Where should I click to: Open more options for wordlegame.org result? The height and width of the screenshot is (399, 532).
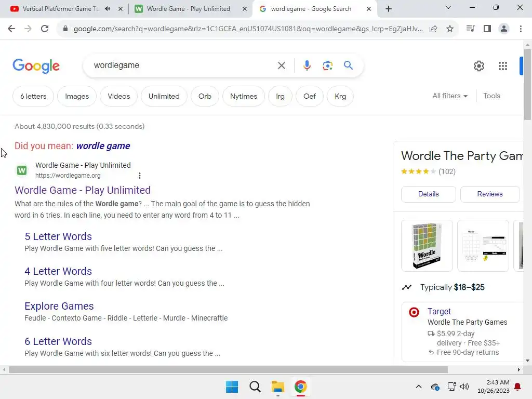coord(139,176)
